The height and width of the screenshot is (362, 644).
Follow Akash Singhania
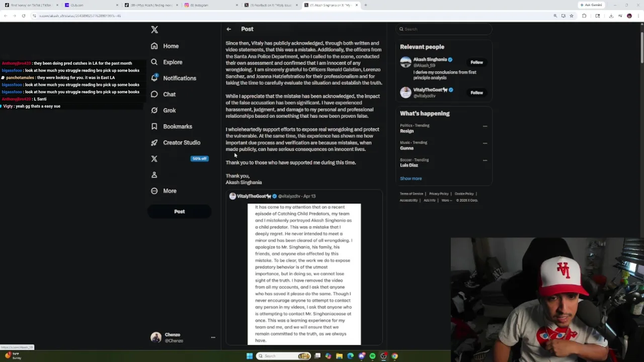pyautogui.click(x=476, y=62)
